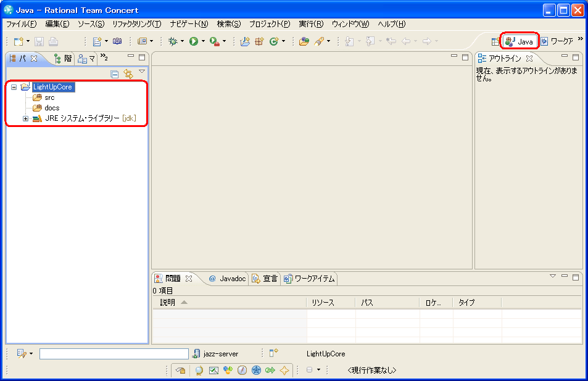Open the プロジェクト(P) menu
588x381 pixels.
pos(270,24)
